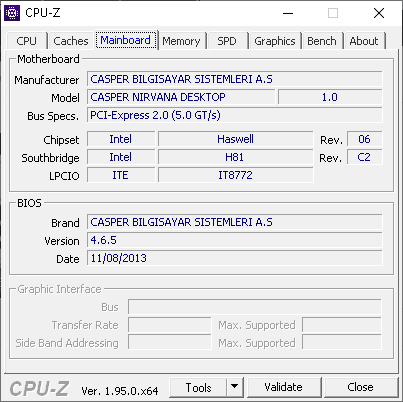This screenshot has height=402, width=403.
Task: Open the About tab
Action: click(x=364, y=41)
